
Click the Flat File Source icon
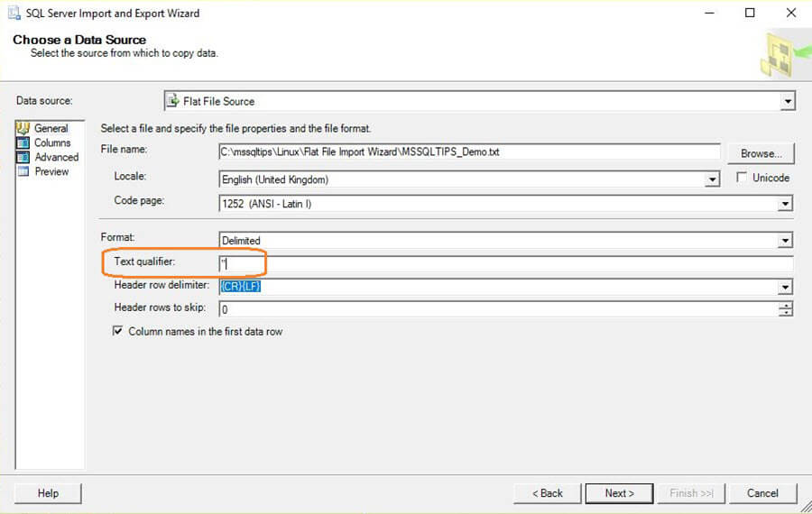coord(173,101)
